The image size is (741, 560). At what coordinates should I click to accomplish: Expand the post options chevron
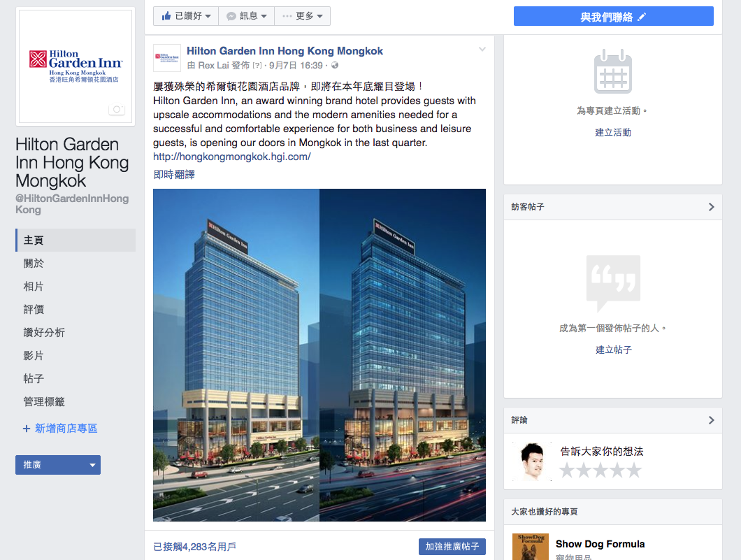(x=482, y=49)
